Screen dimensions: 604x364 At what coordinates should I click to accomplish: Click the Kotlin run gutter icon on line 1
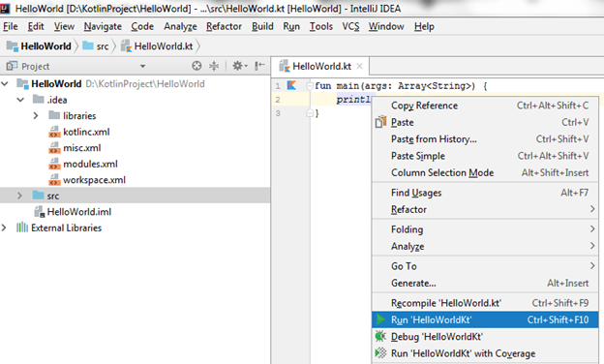pos(291,85)
